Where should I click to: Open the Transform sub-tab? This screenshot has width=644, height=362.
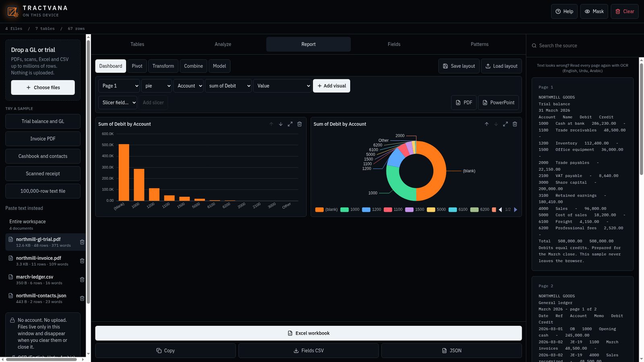(163, 66)
